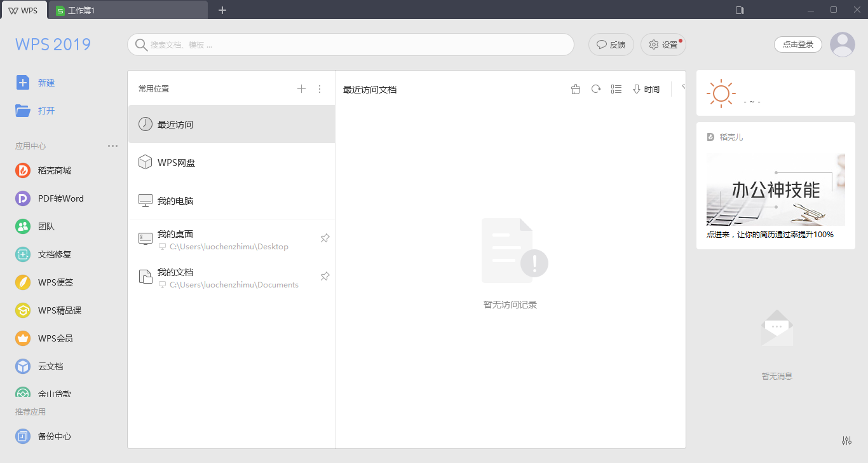Click the 暂无访问记录 empty-state text
This screenshot has height=463, width=868.
click(510, 305)
